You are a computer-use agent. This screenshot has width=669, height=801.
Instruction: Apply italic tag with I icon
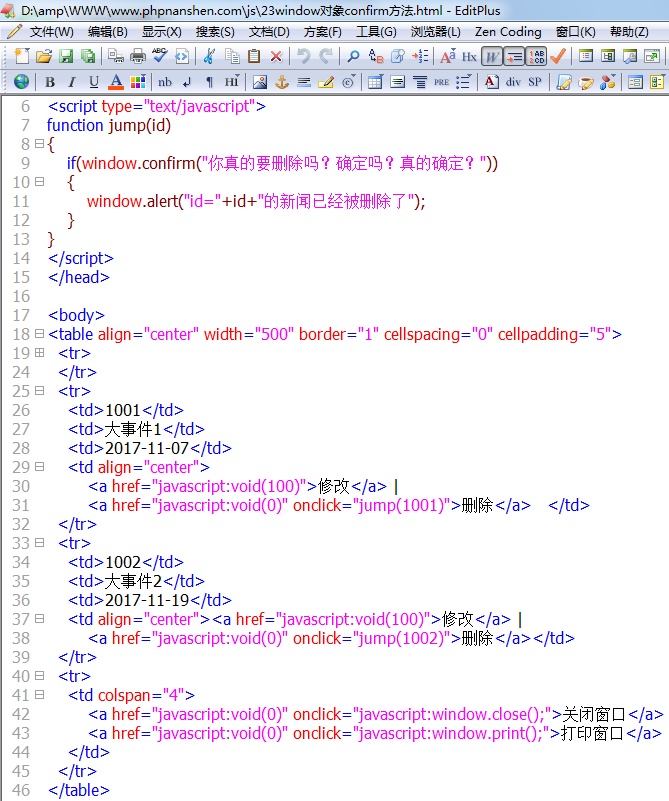(x=71, y=82)
